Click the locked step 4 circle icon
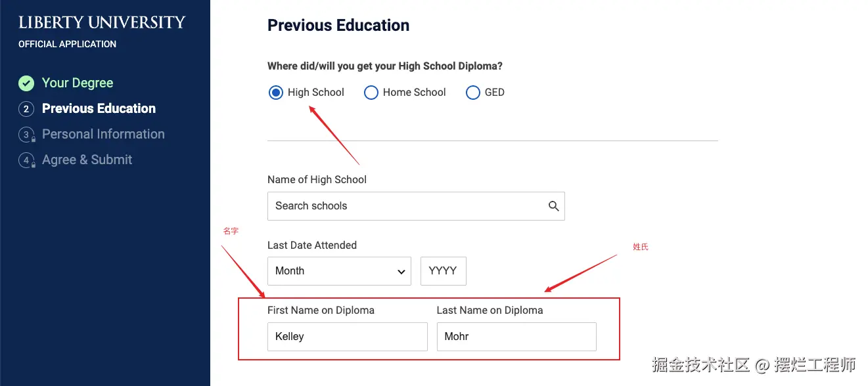This screenshot has height=386, width=868. [26, 160]
